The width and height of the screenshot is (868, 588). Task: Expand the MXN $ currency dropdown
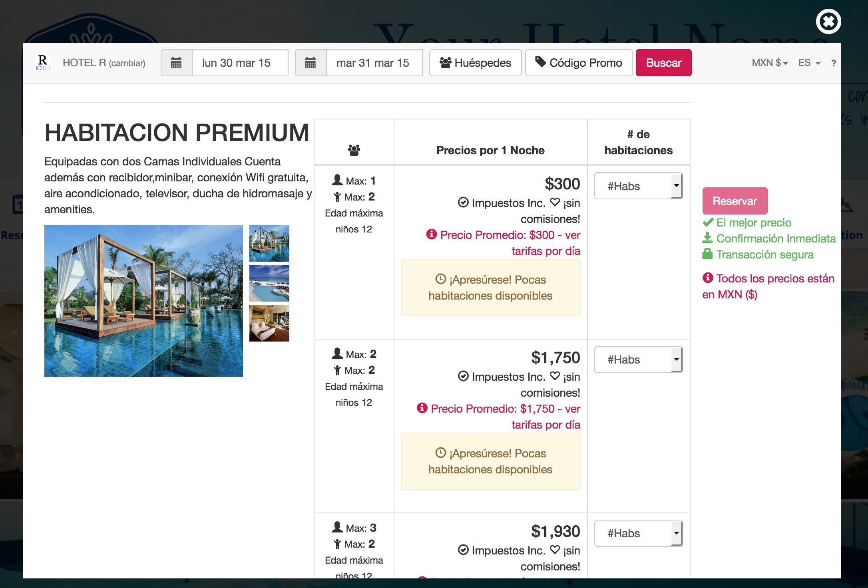770,63
